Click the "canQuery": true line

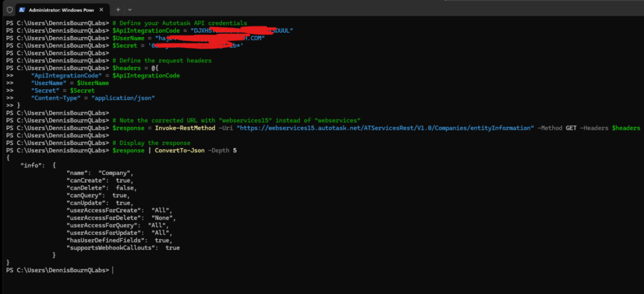tap(98, 195)
